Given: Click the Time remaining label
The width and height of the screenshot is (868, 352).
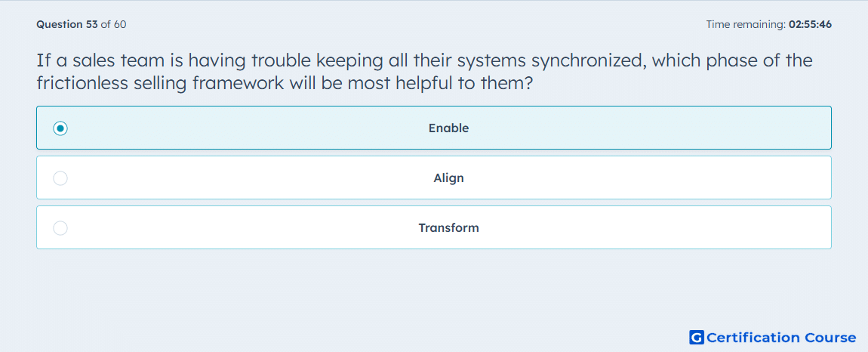Looking at the screenshot, I should pos(746,24).
